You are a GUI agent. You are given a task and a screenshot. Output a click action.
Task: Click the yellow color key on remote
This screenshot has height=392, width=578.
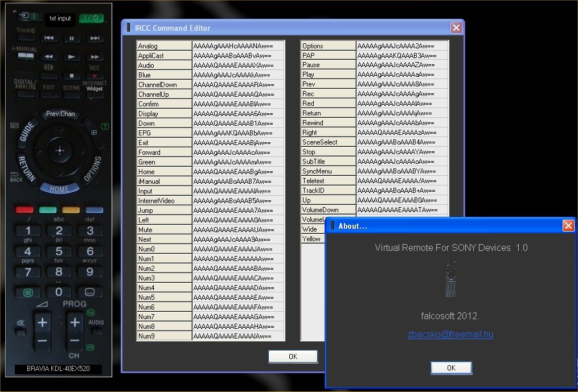click(71, 209)
